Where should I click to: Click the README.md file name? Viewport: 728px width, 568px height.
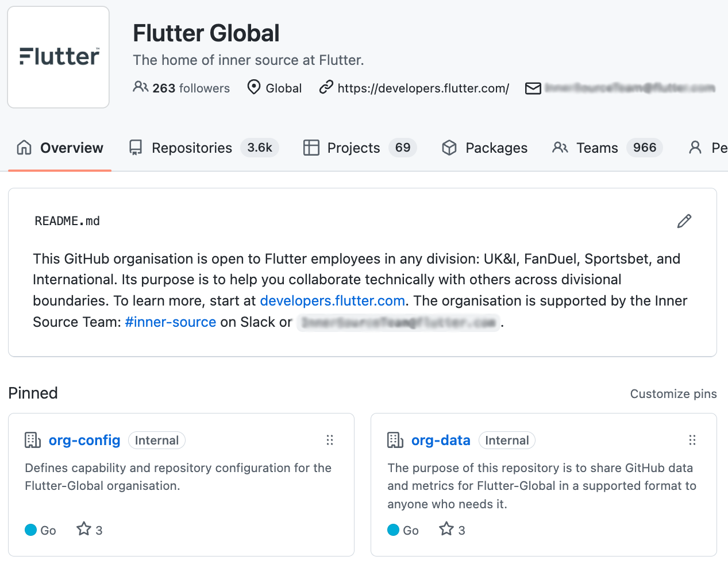[67, 221]
